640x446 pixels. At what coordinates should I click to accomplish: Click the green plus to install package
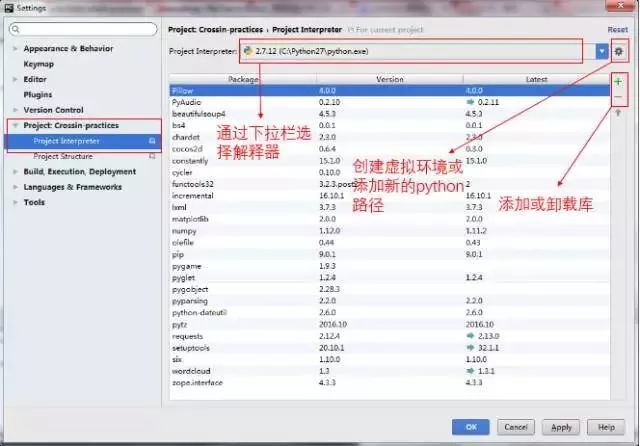[618, 82]
